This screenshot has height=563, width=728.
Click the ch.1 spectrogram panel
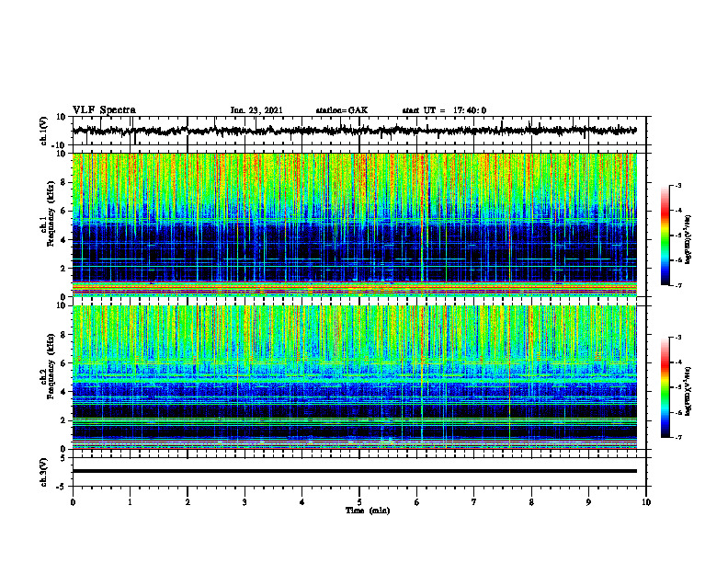point(354,224)
